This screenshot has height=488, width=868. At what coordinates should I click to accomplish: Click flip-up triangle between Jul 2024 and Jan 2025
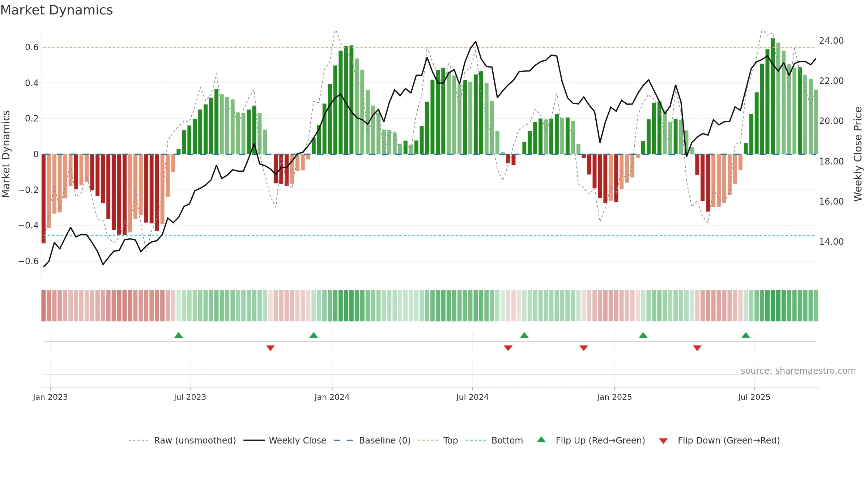tap(524, 335)
